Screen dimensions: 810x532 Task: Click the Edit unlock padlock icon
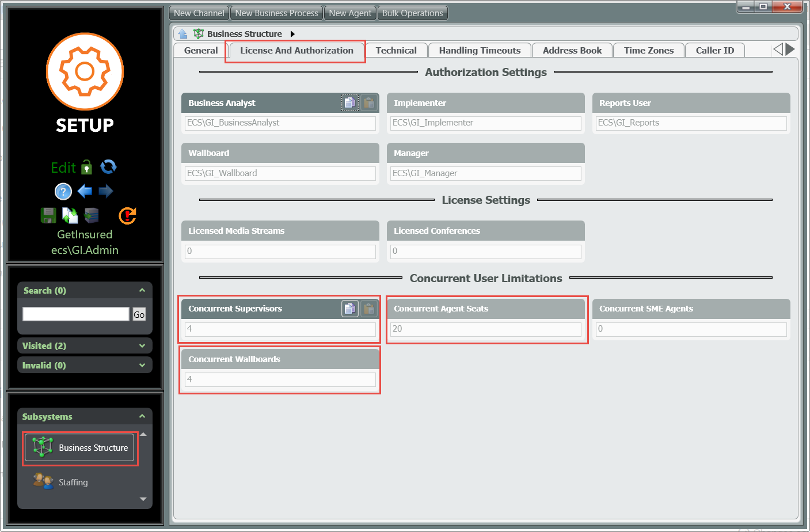[x=87, y=168]
